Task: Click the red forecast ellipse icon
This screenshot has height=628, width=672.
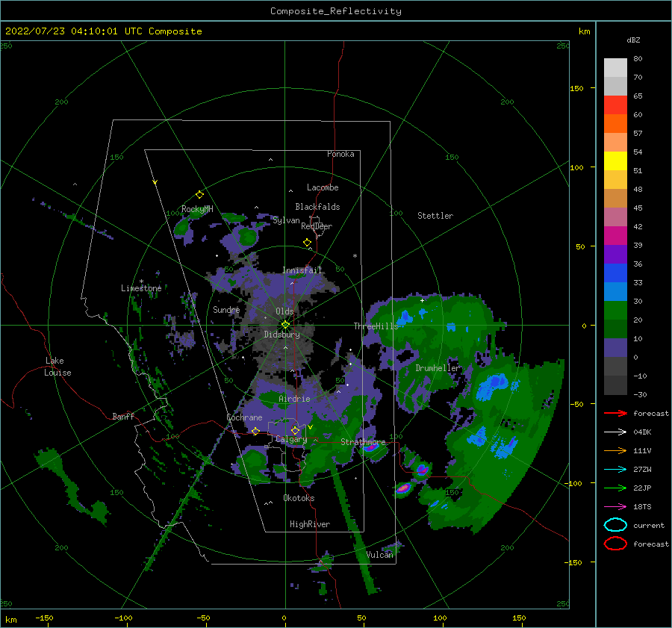Action: [615, 544]
